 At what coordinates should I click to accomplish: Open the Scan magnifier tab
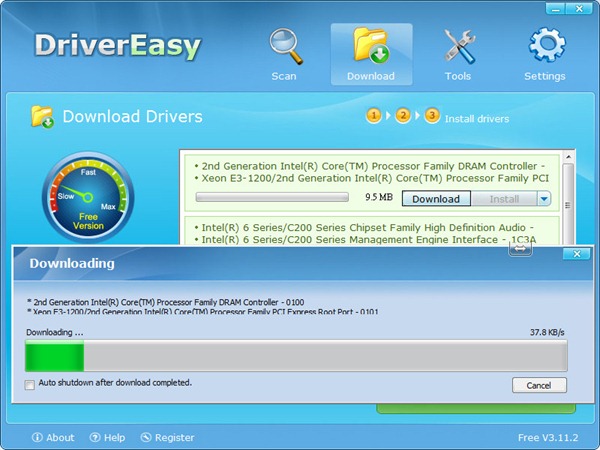pyautogui.click(x=285, y=54)
